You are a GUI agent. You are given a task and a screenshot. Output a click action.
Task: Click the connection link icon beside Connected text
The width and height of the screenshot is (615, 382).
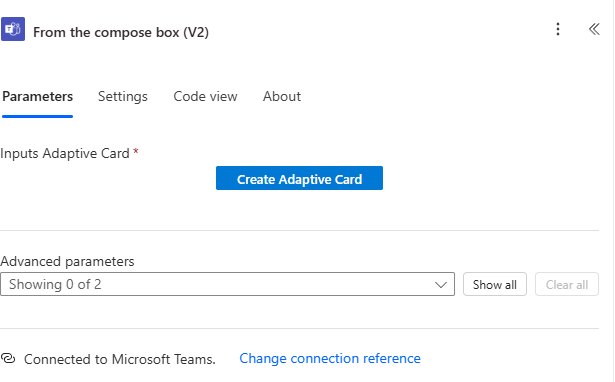pyautogui.click(x=8, y=358)
